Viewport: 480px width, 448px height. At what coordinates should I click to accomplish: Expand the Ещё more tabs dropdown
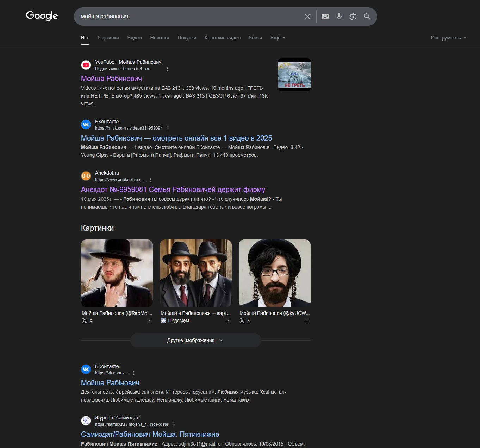pyautogui.click(x=278, y=38)
